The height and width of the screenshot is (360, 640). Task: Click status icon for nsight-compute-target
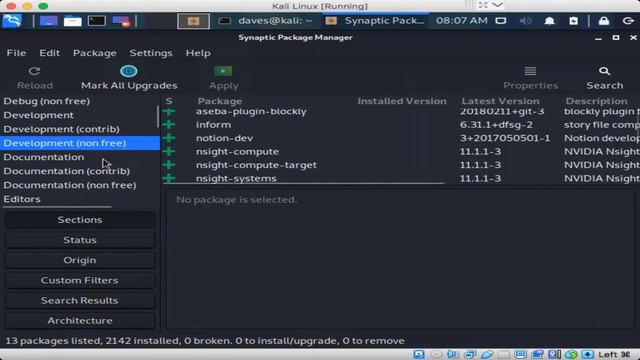169,165
